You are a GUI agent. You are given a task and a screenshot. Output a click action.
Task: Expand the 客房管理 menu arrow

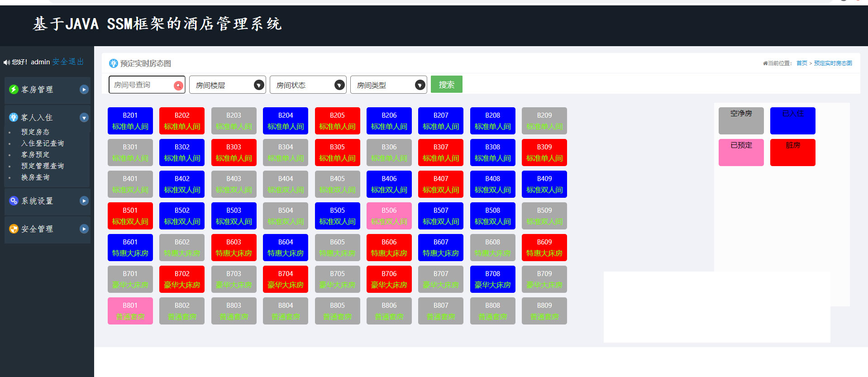pos(84,90)
